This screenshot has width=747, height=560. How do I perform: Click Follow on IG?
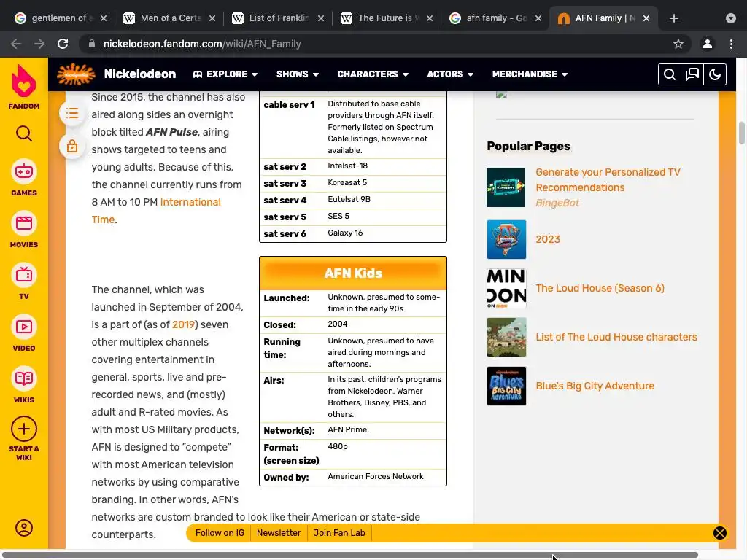click(x=220, y=533)
